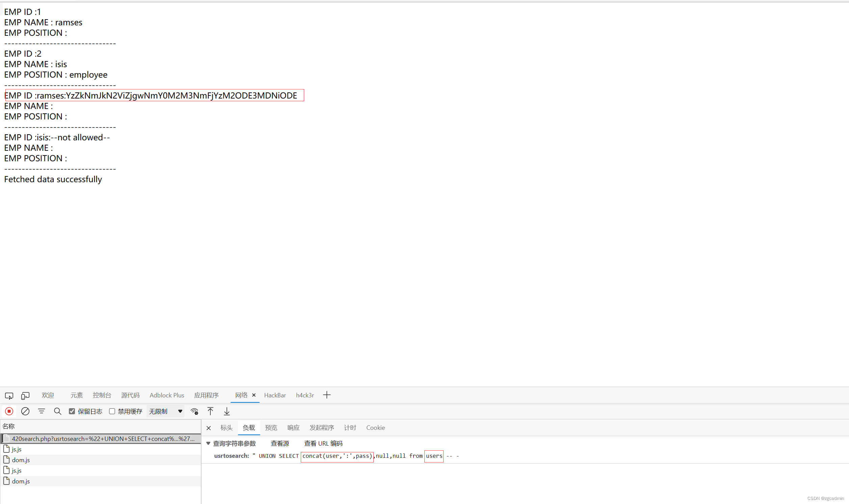Show the 发起程序 request tab
The width and height of the screenshot is (849, 504).
[x=322, y=427]
